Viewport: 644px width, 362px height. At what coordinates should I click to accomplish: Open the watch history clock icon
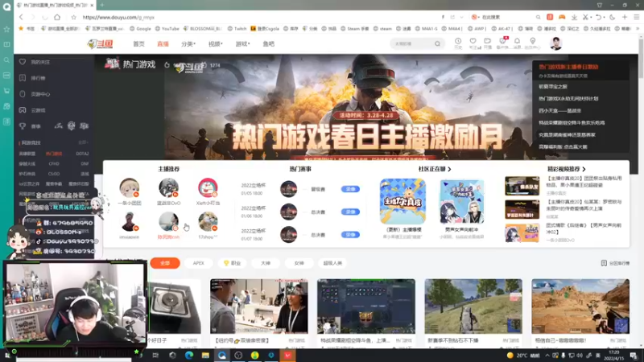(x=458, y=43)
